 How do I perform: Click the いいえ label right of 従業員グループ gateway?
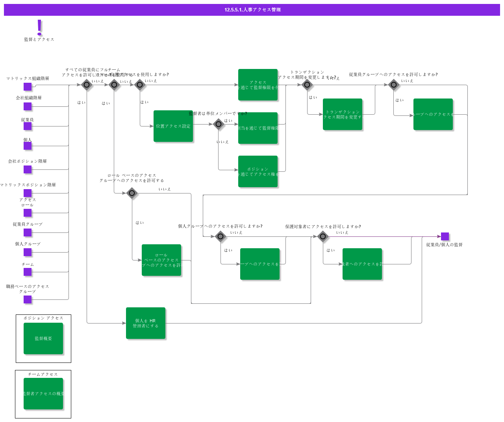[x=407, y=81]
